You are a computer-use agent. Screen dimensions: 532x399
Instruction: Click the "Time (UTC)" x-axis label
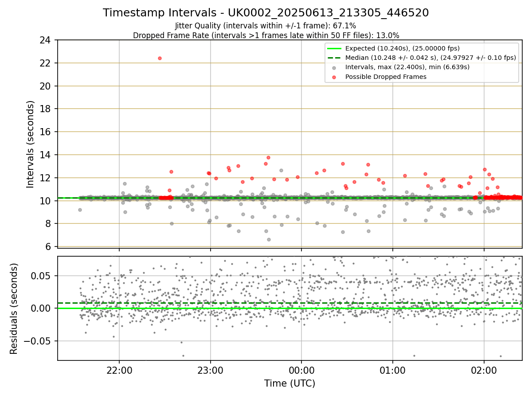[290, 383]
